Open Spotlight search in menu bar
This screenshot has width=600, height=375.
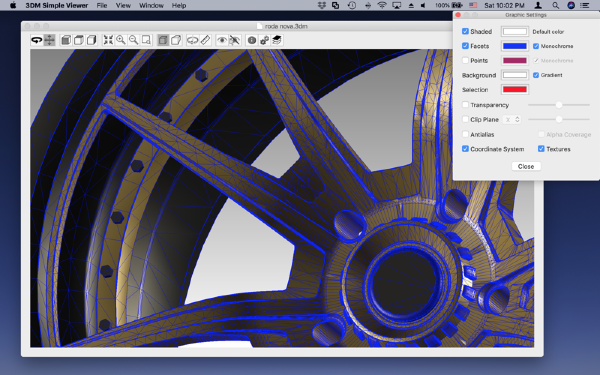pyautogui.click(x=555, y=5)
